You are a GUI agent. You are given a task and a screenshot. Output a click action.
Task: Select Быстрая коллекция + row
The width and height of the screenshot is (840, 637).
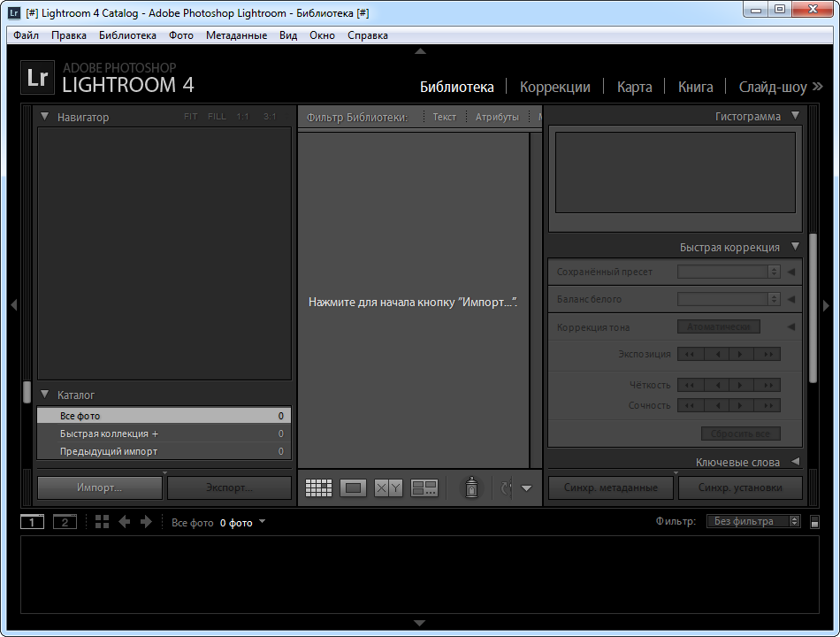click(x=164, y=434)
